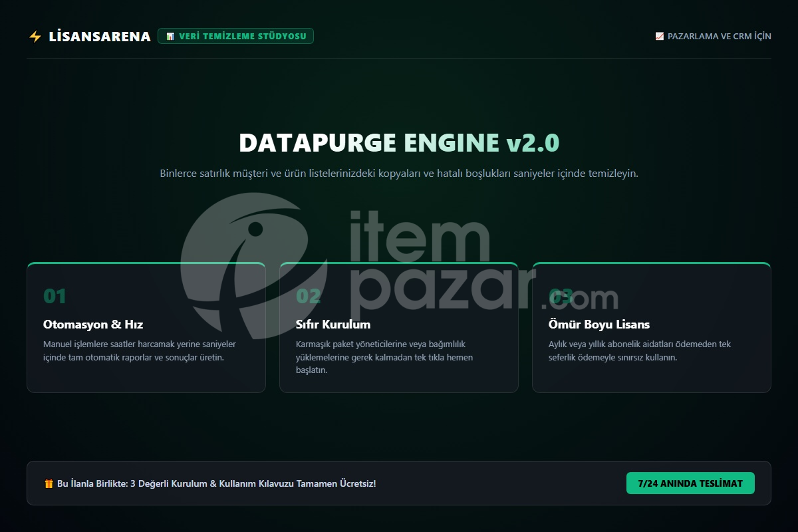Click the PAZARLAMA VE CRM İÇİN label
The height and width of the screenshot is (532, 798).
(x=719, y=37)
